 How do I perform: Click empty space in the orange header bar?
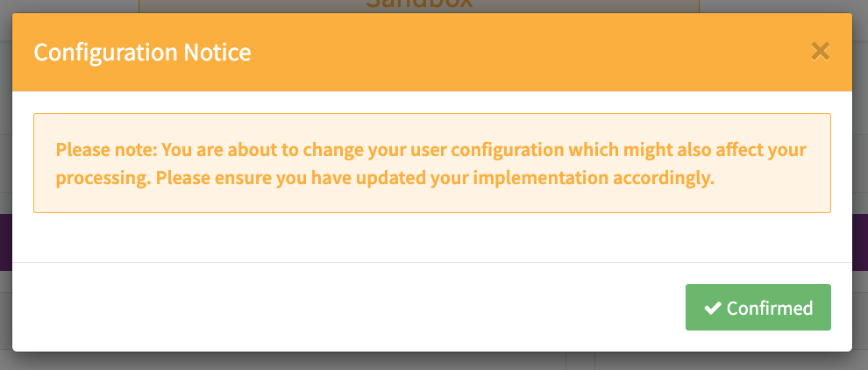526,53
